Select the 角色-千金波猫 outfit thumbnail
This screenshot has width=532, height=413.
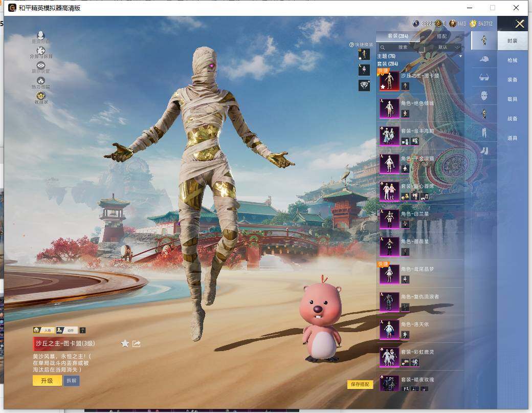coord(389,164)
